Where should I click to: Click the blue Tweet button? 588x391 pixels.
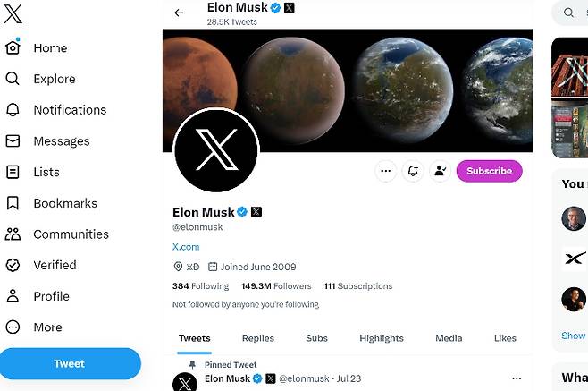(70, 364)
